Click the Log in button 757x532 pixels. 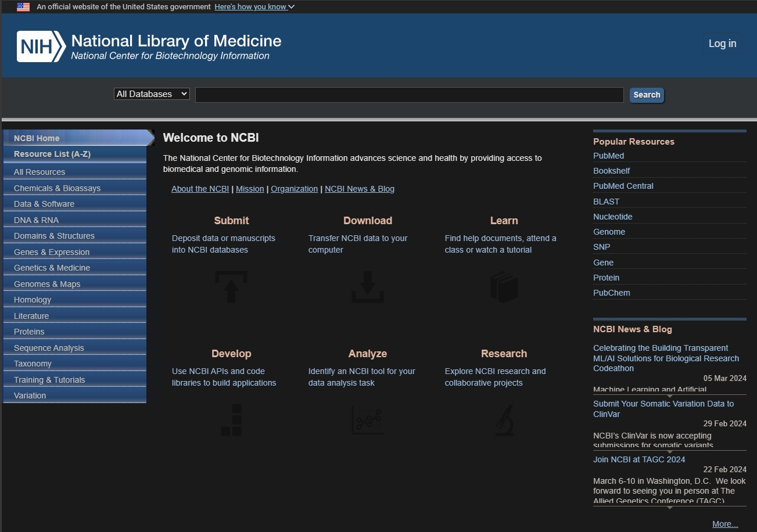tap(722, 44)
